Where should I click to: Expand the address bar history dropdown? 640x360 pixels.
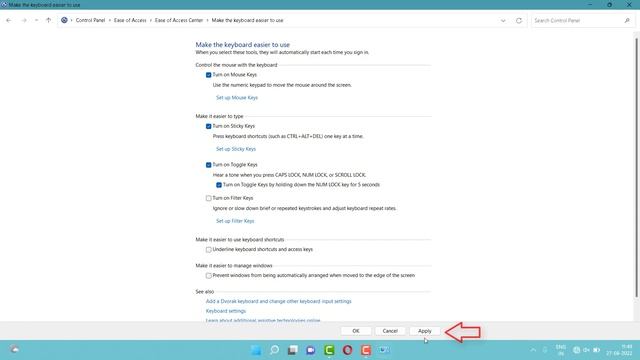(503, 20)
